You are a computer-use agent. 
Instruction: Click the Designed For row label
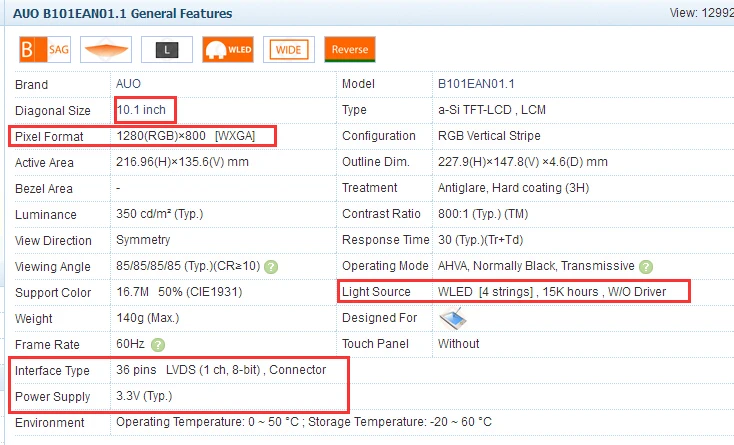click(379, 318)
